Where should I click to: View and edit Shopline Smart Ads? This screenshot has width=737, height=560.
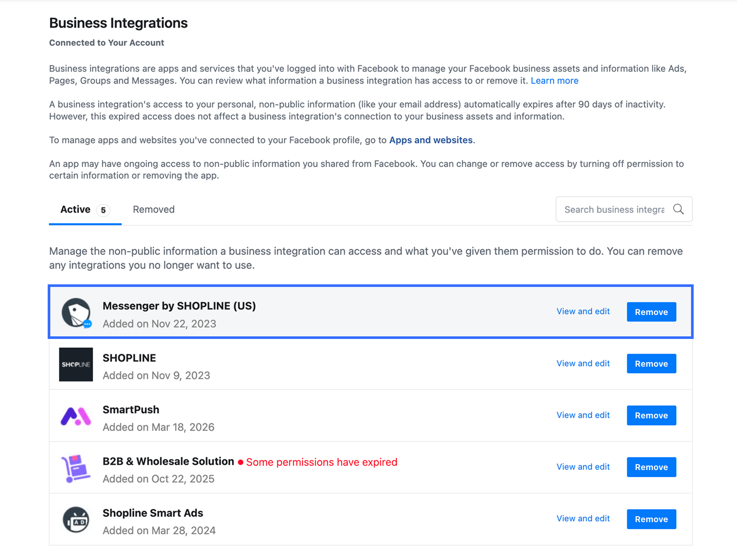point(583,518)
